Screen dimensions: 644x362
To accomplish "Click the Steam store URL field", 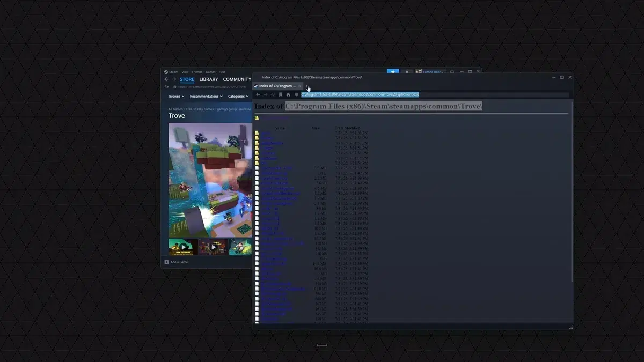I will [x=213, y=86].
